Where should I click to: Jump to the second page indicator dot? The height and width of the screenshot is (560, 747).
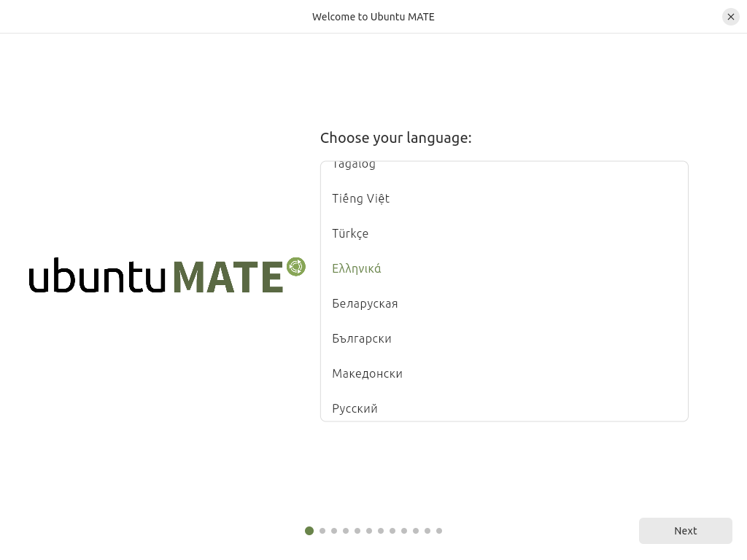point(322,531)
